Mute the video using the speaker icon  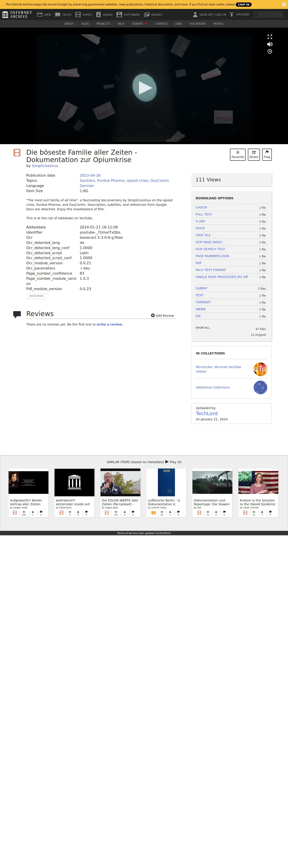click(270, 44)
